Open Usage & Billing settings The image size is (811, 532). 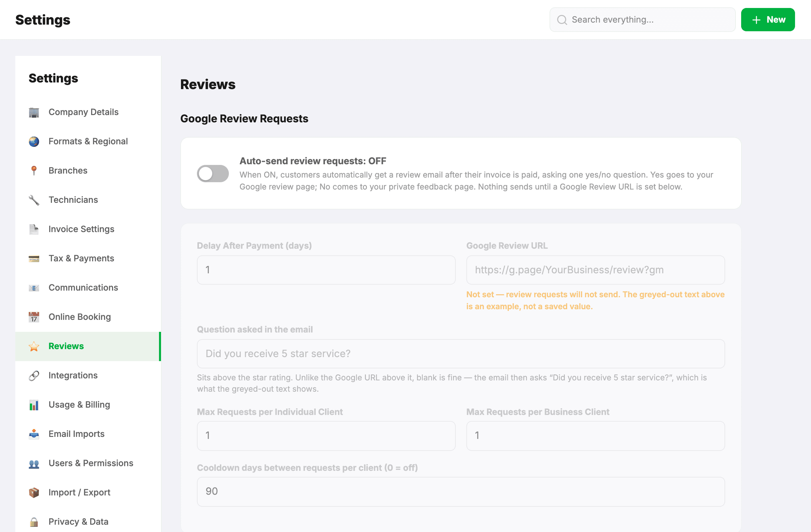(88, 405)
